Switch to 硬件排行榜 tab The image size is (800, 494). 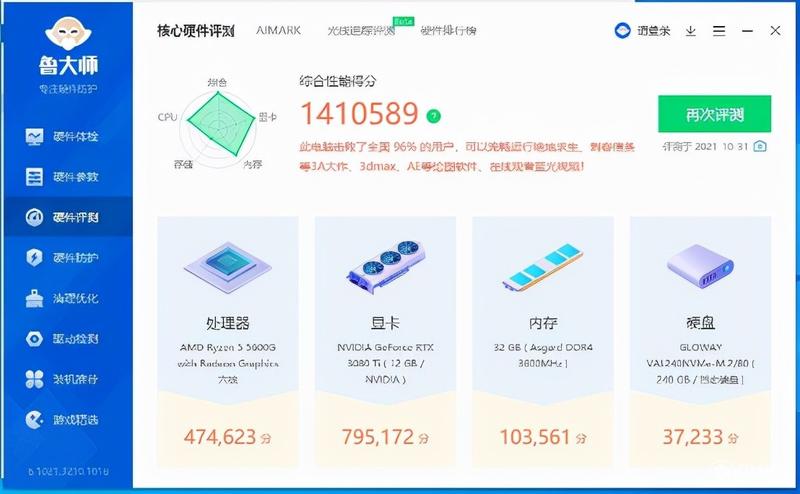(x=448, y=31)
